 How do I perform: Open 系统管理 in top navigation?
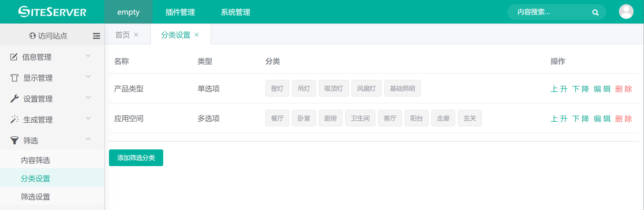click(x=235, y=12)
